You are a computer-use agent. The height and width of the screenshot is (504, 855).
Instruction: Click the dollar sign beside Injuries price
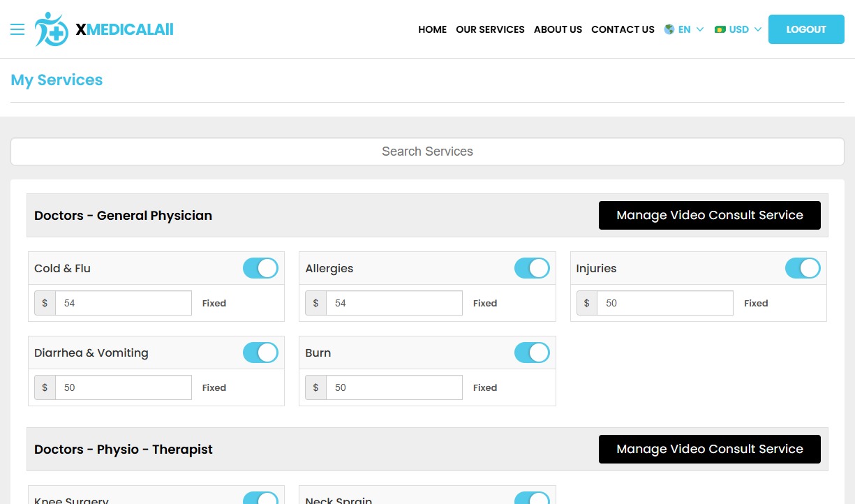(586, 303)
